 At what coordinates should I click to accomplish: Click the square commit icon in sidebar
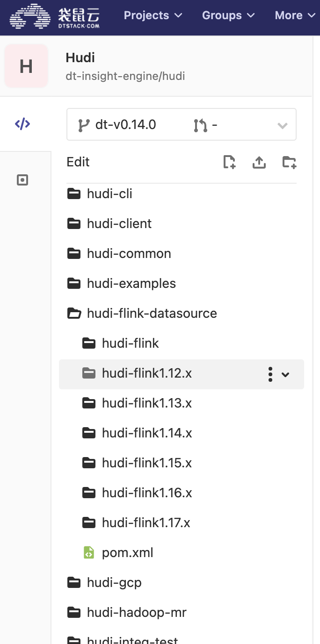point(22,180)
